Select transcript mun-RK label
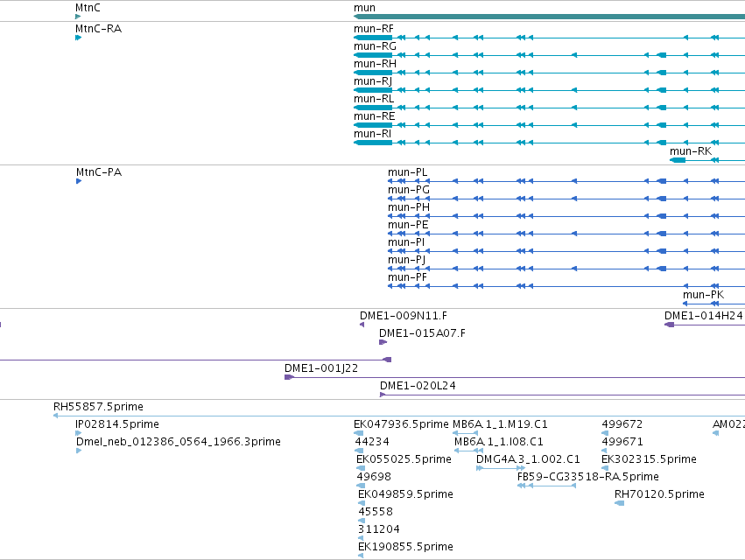Viewport: 745px width, 560px height. click(x=691, y=151)
